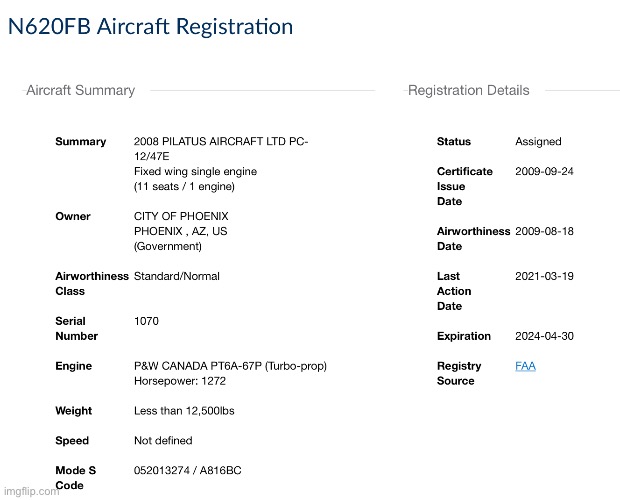Click the 2008 PILATUS AIRCRAFT summary text

click(x=221, y=142)
